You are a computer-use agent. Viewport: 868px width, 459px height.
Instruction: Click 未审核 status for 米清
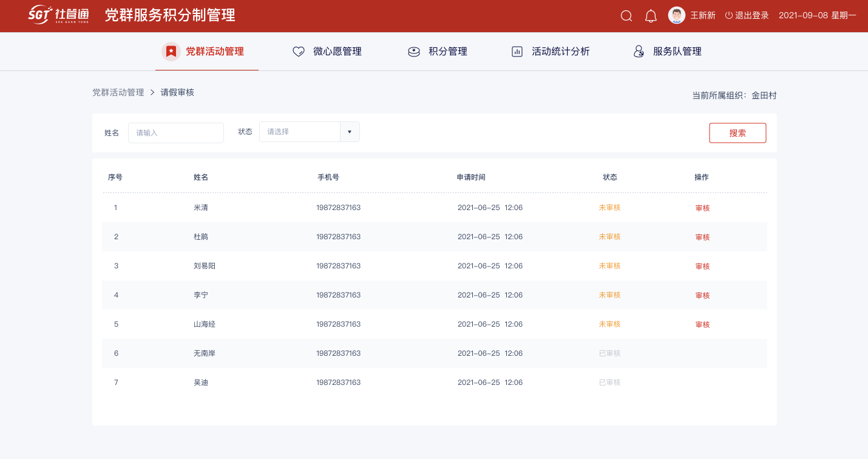[x=610, y=208]
